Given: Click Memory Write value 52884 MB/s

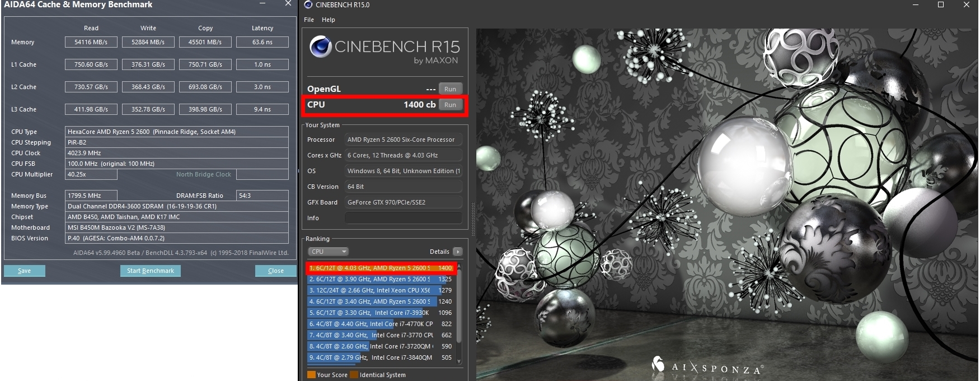Looking at the screenshot, I should tap(148, 42).
